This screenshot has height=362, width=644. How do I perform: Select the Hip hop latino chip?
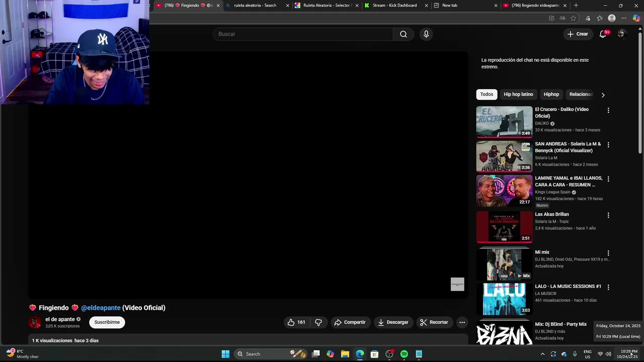[x=518, y=95]
